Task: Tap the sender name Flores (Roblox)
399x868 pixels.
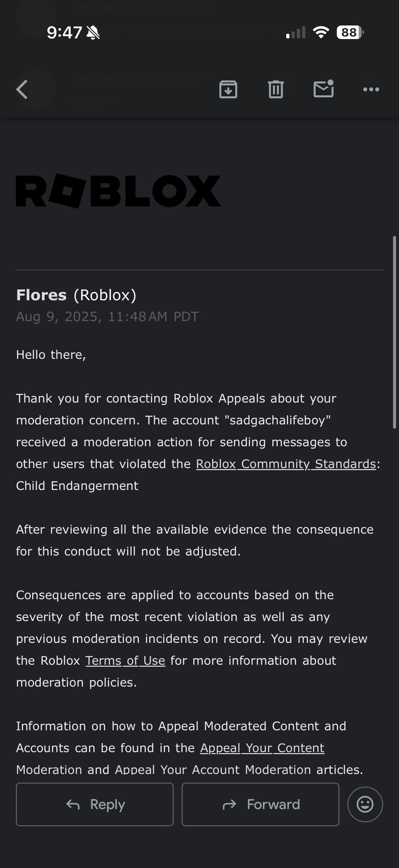Action: [76, 295]
